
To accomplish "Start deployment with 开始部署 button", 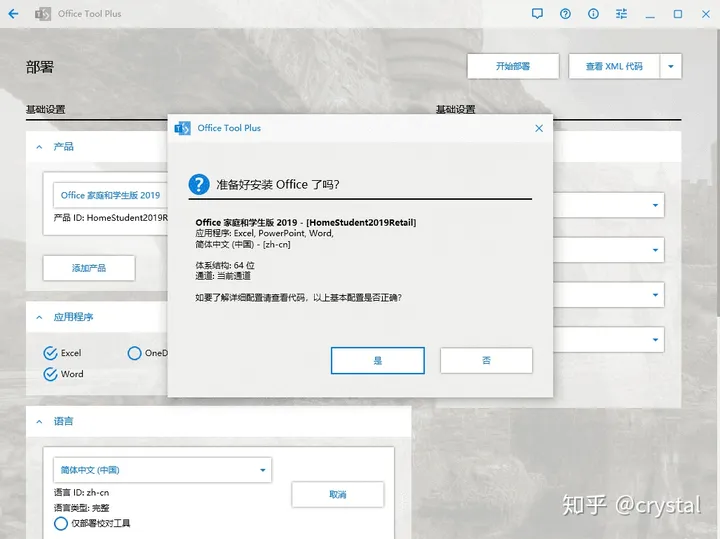I will click(x=513, y=66).
